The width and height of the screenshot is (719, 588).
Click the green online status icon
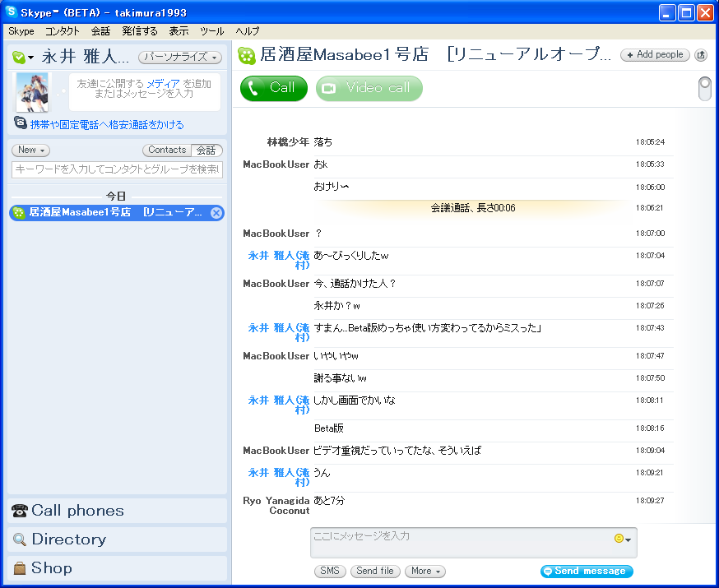pyautogui.click(x=19, y=58)
